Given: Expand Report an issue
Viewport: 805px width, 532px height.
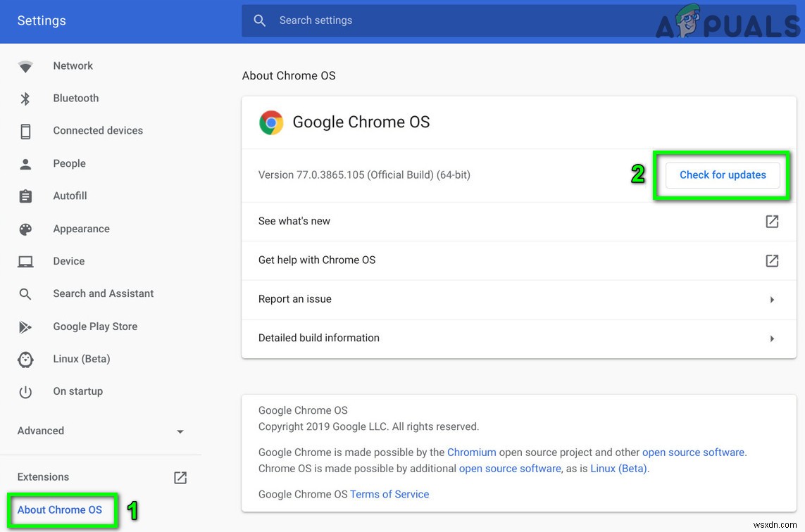Looking at the screenshot, I should tap(772, 299).
